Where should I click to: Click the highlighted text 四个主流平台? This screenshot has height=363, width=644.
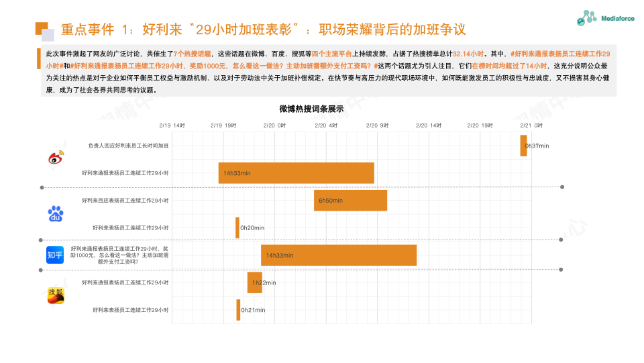(332, 54)
